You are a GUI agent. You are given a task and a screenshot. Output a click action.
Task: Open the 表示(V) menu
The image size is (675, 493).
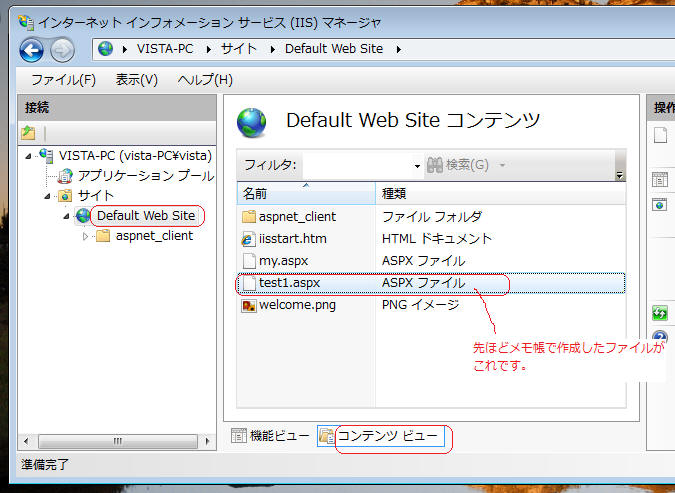click(x=137, y=80)
